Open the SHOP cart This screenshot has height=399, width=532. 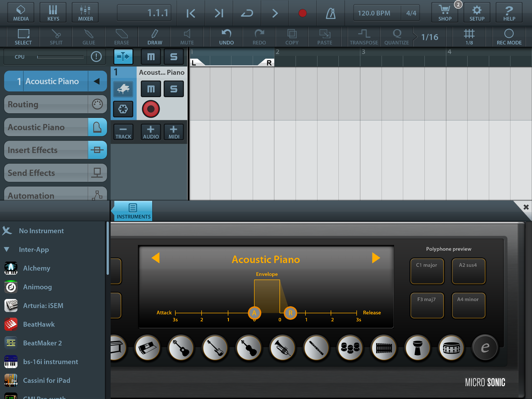tap(445, 13)
